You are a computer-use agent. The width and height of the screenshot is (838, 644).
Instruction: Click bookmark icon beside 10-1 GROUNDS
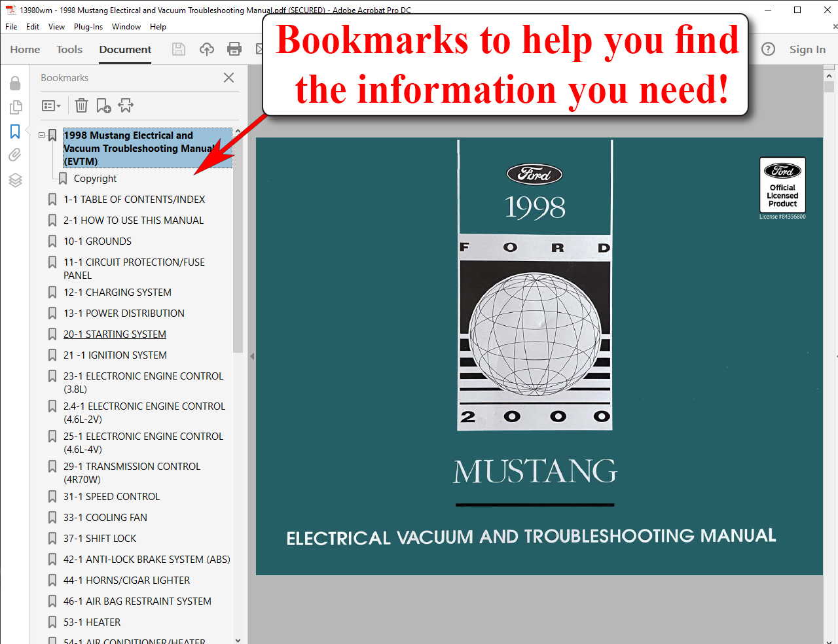[52, 241]
